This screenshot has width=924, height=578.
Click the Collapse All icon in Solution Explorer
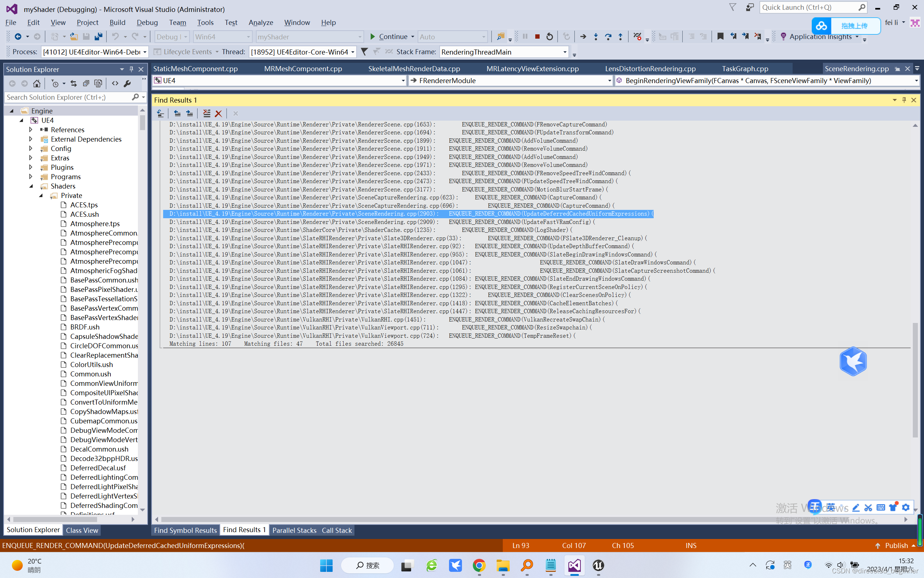(x=86, y=83)
